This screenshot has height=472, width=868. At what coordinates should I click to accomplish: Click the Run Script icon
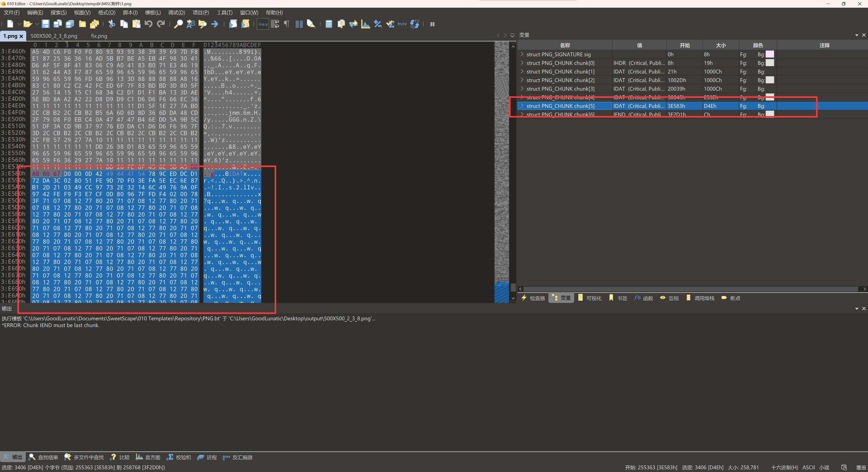point(233,24)
